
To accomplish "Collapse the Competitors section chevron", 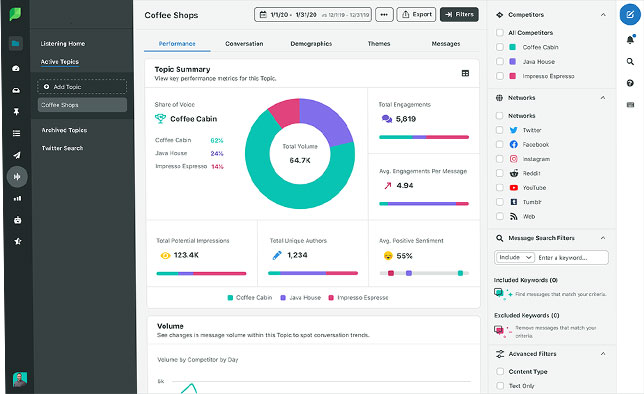I will (603, 15).
